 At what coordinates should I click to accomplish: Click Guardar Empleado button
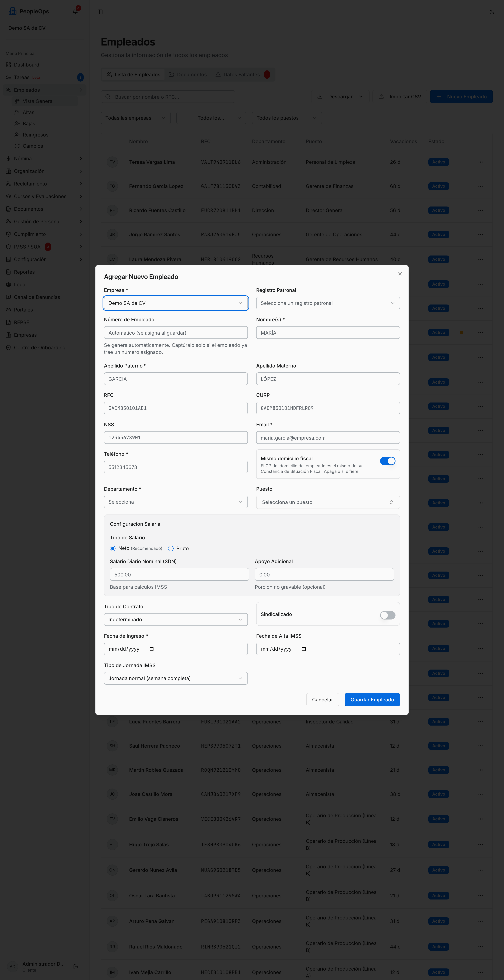[x=372, y=700]
